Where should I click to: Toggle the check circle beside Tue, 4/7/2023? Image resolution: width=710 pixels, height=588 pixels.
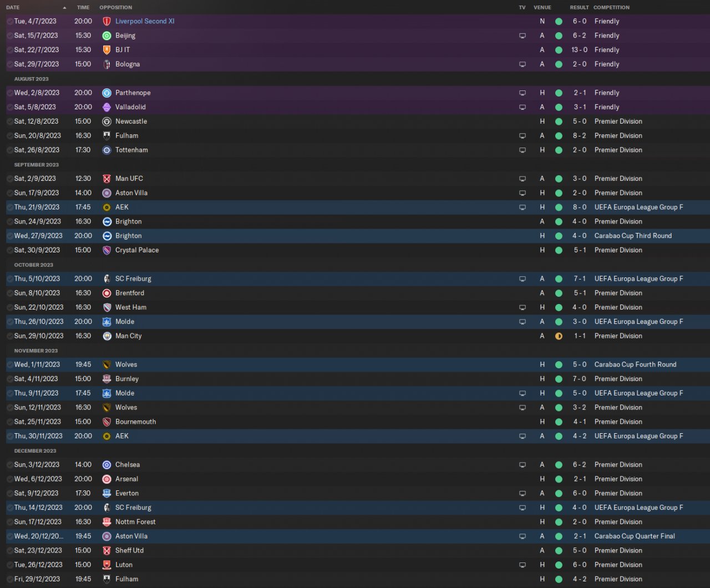pos(10,22)
